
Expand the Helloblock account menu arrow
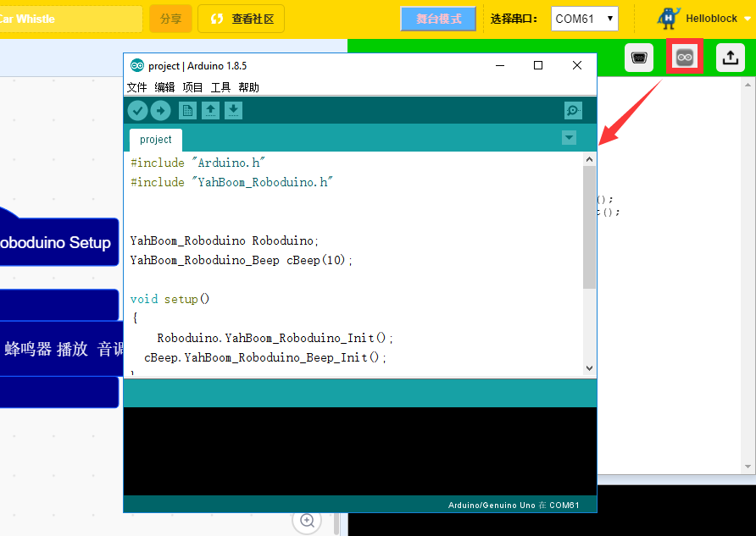[x=748, y=19]
